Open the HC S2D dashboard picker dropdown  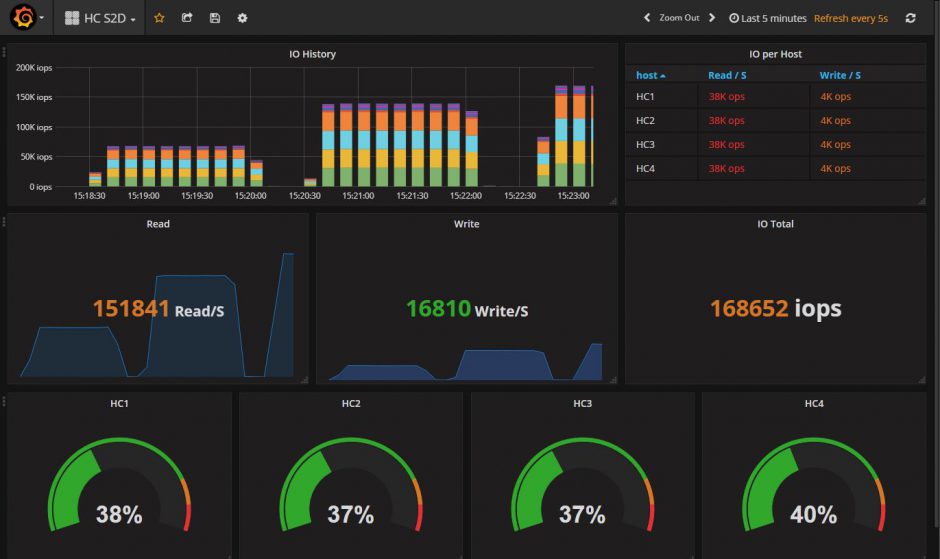[100, 18]
